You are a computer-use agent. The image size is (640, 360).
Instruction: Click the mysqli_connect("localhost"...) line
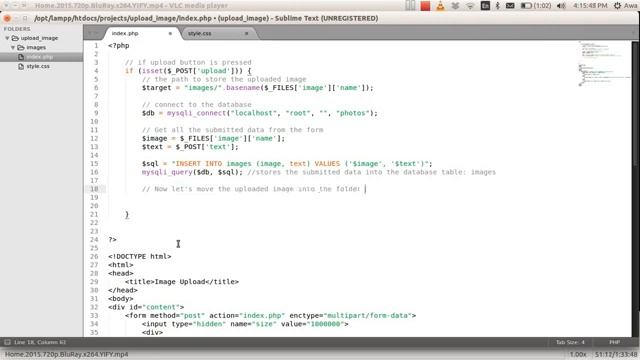260,113
